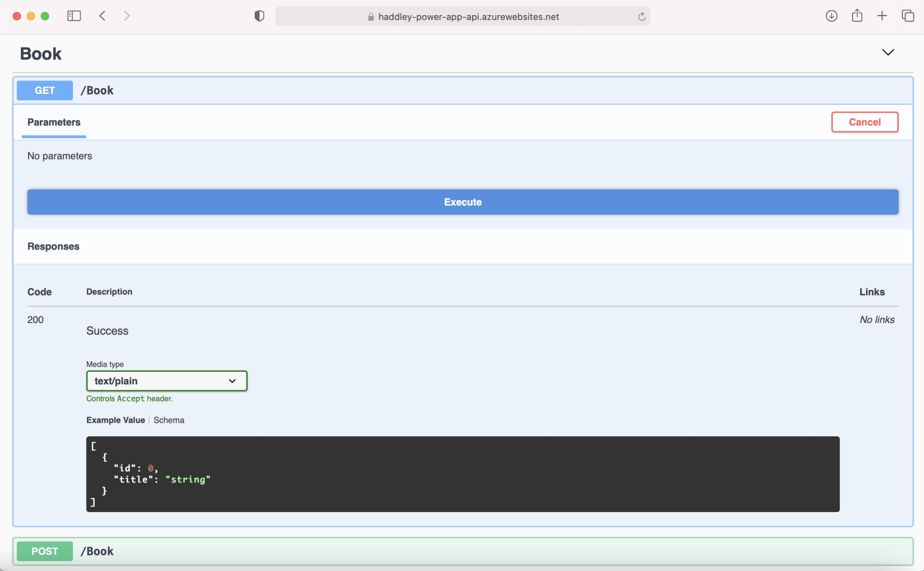Open the Media type text/plain dropdown

tap(167, 381)
